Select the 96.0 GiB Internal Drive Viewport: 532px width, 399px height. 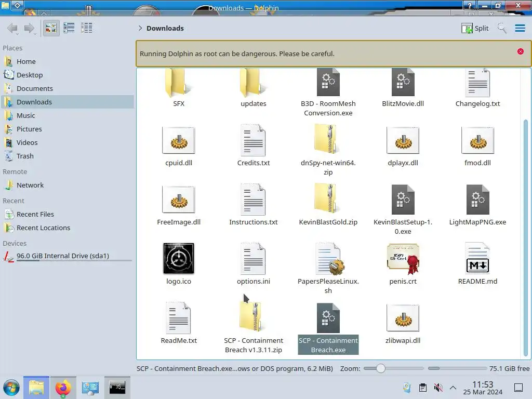[67, 256]
